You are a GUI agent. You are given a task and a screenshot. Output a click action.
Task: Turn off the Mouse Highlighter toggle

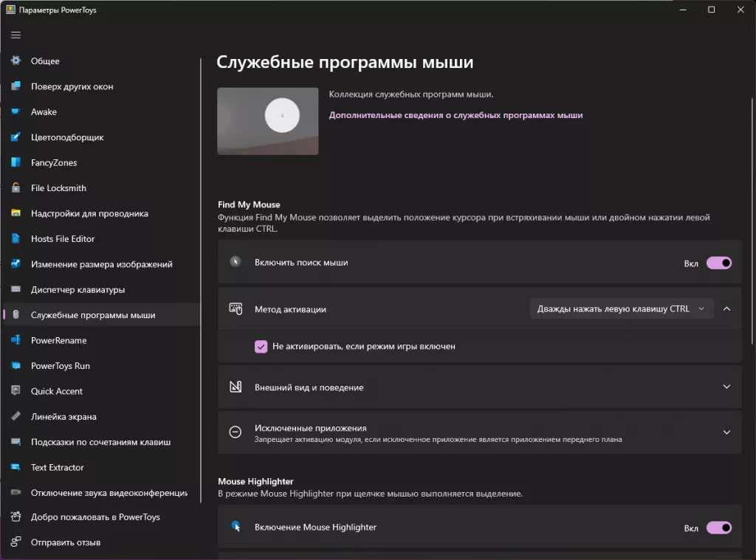click(x=718, y=528)
